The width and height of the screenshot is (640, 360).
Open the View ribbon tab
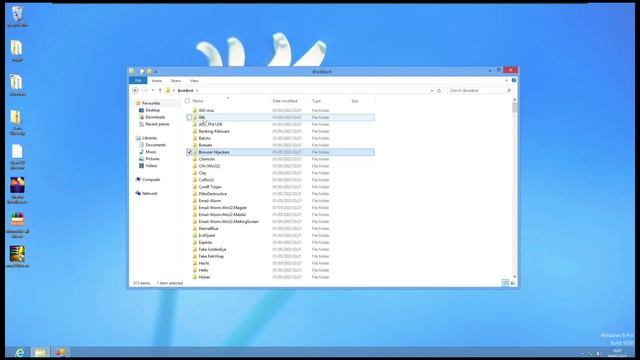[x=194, y=81]
